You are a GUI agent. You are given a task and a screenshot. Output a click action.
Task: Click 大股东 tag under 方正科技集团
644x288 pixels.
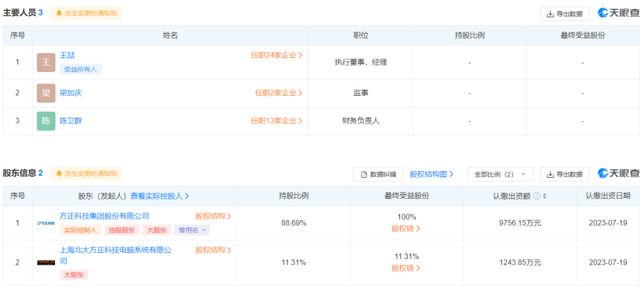(x=157, y=230)
